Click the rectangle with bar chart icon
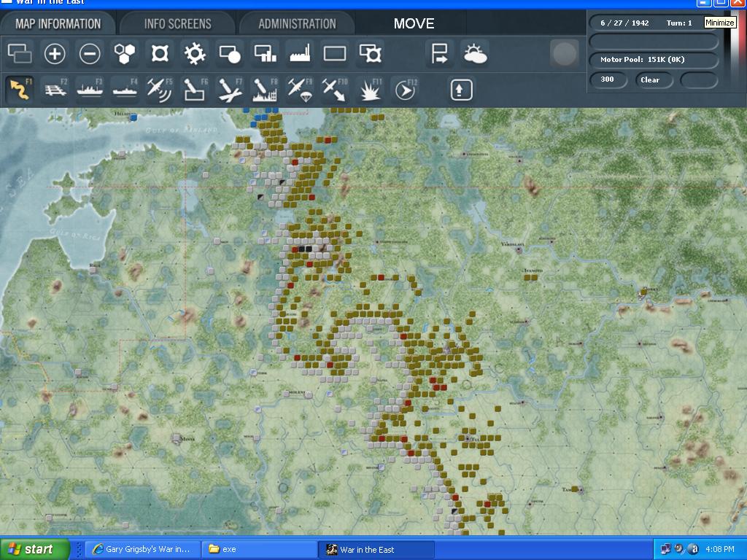The width and height of the screenshot is (747, 560). (265, 53)
